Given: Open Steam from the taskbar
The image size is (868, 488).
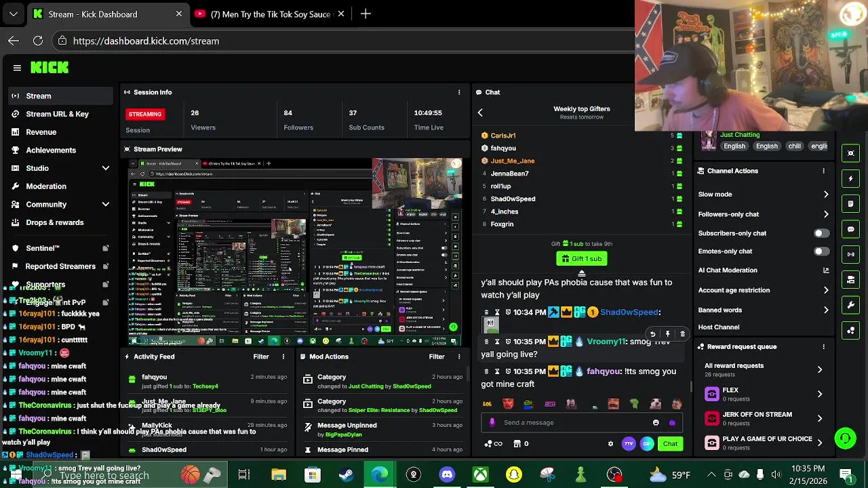Looking at the screenshot, I should [346, 474].
